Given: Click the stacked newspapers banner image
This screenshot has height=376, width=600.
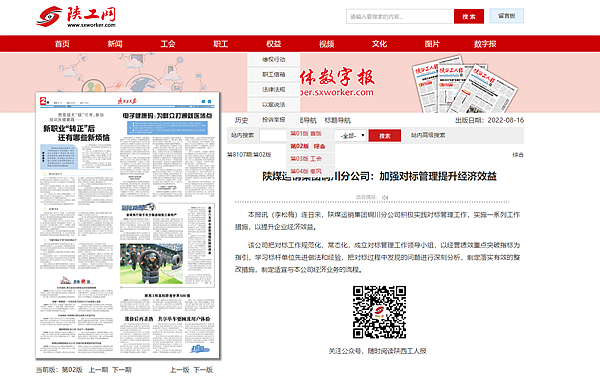Looking at the screenshot, I should (465, 84).
